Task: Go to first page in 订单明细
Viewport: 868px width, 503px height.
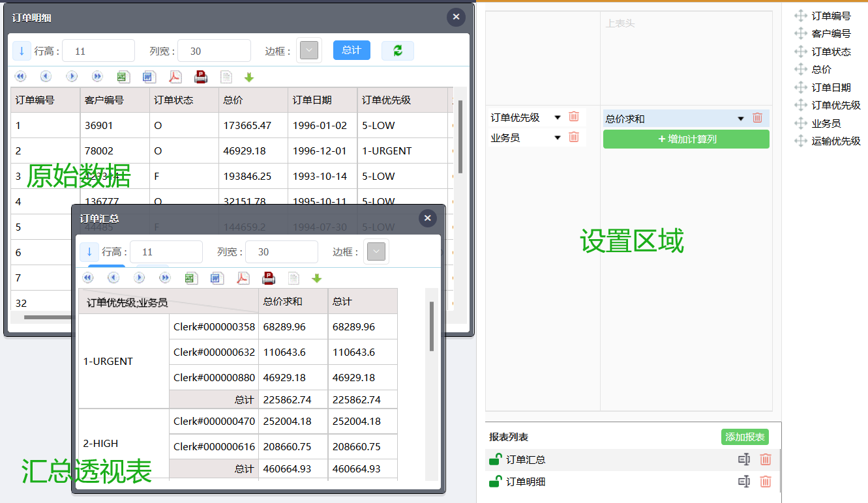Action: [x=20, y=77]
